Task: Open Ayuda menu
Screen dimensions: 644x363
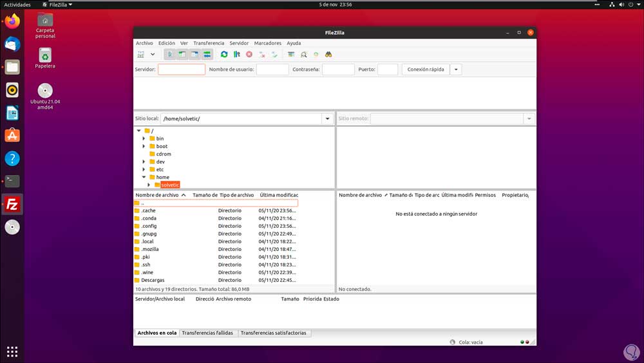Action: pos(294,43)
